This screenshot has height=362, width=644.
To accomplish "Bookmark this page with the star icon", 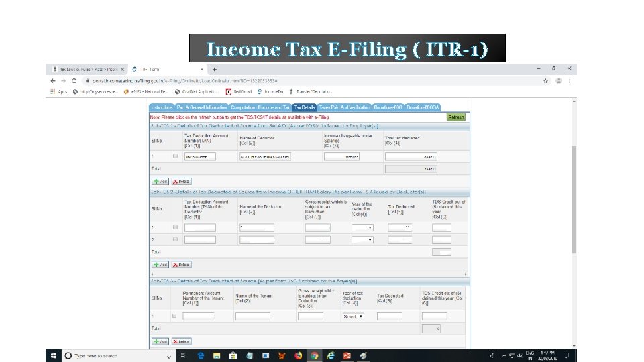I will (x=545, y=81).
